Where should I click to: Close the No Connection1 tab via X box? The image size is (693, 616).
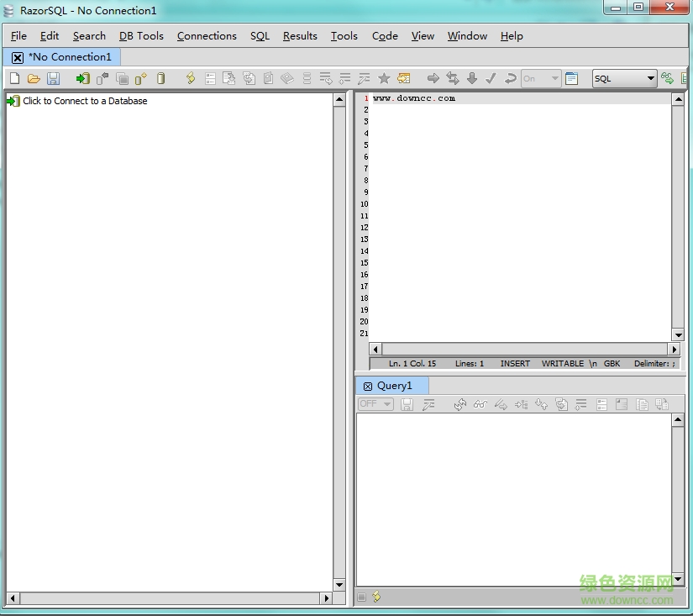(18, 57)
